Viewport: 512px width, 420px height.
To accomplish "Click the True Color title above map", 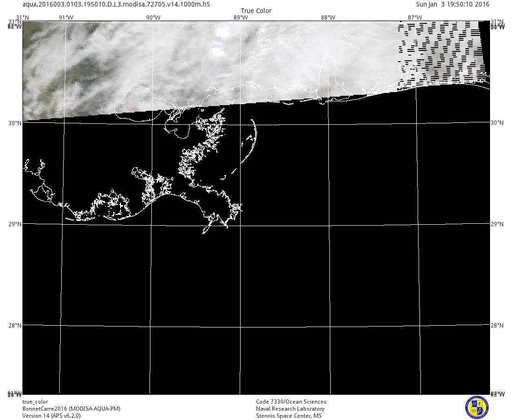I will pos(256,11).
